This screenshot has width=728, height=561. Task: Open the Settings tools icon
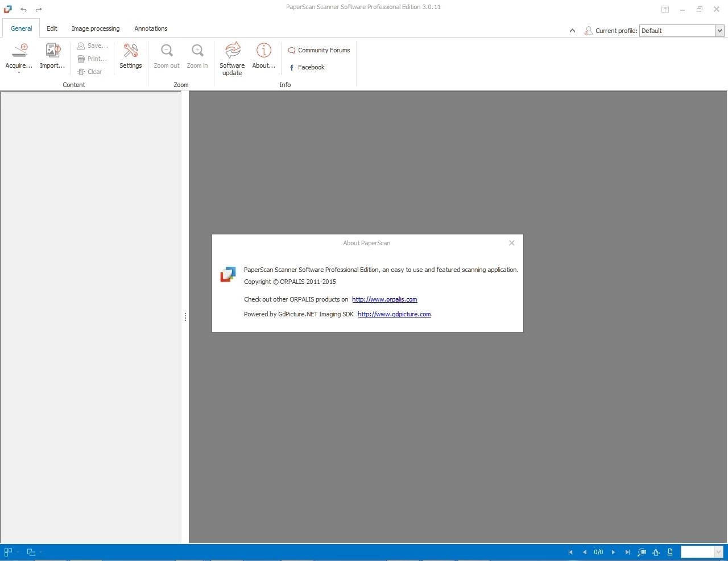131,51
